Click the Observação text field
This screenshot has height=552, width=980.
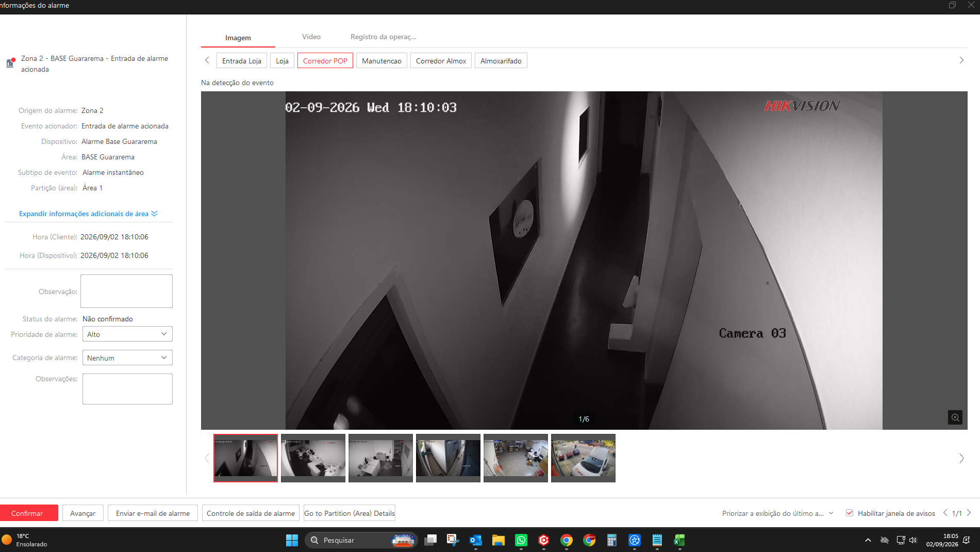point(126,291)
